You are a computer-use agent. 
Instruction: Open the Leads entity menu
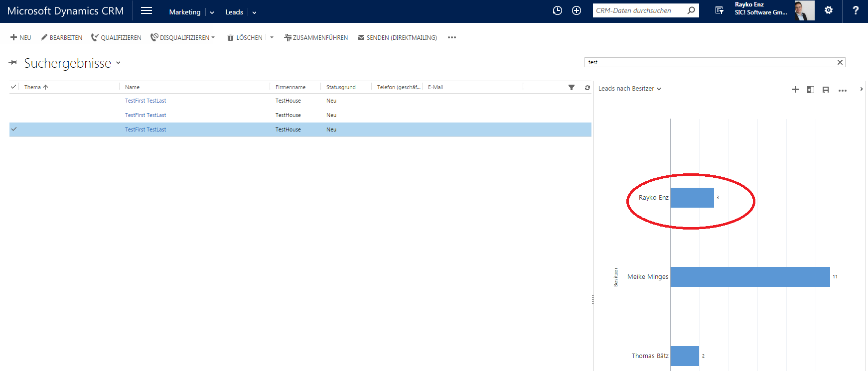234,12
